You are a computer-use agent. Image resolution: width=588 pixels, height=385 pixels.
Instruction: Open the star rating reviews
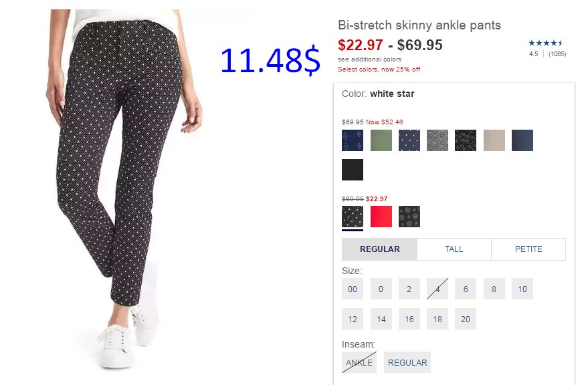point(547,48)
